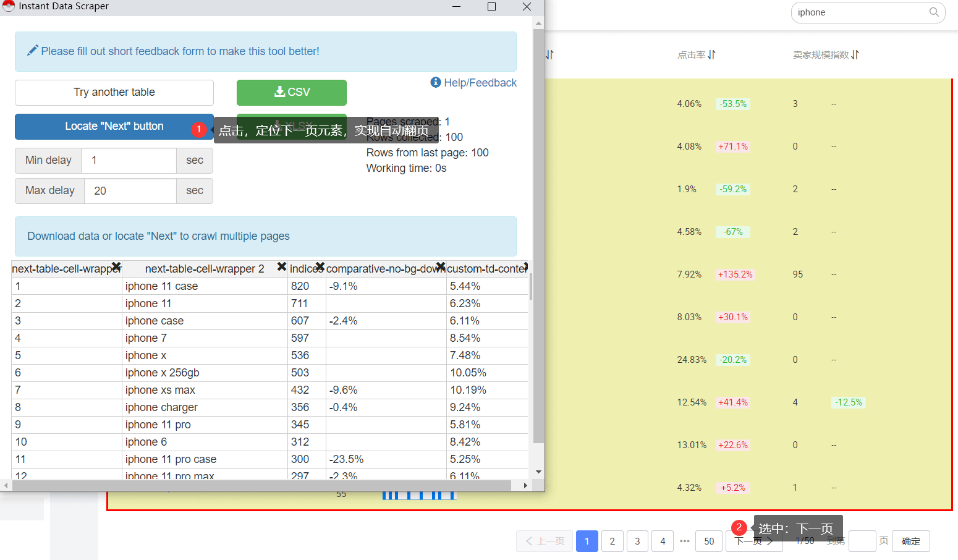Click the 确定 confirm page jump button
The image size is (958, 560).
pos(910,541)
